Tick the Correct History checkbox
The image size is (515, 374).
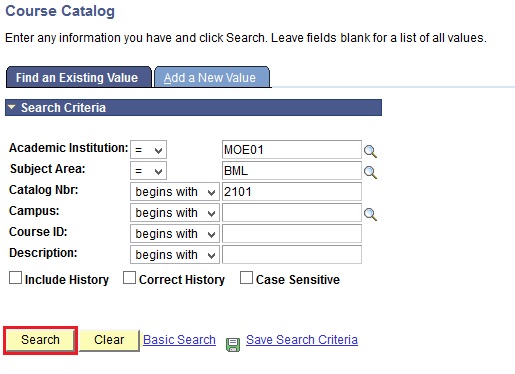[129, 278]
